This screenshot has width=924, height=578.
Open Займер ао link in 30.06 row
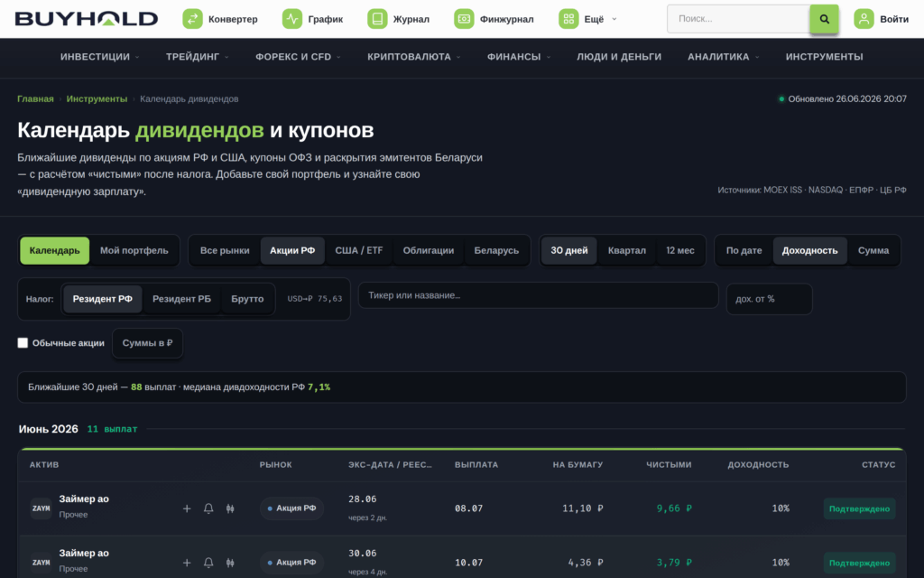click(x=84, y=554)
